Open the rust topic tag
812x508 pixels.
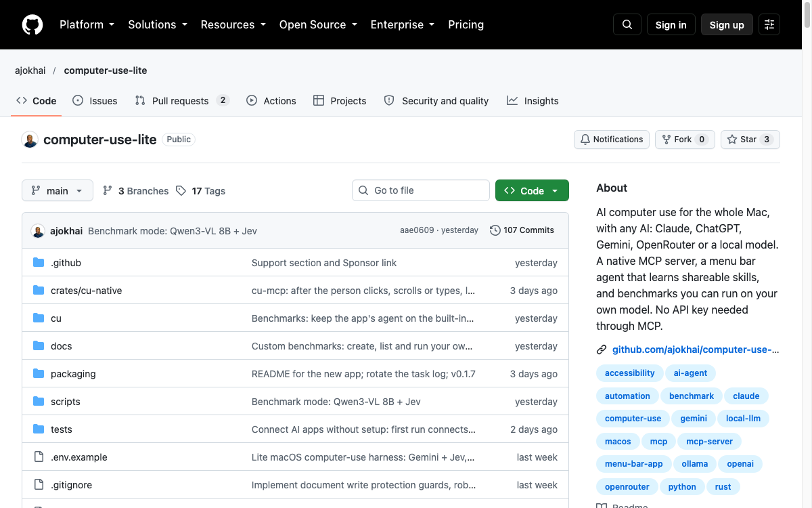723,487
